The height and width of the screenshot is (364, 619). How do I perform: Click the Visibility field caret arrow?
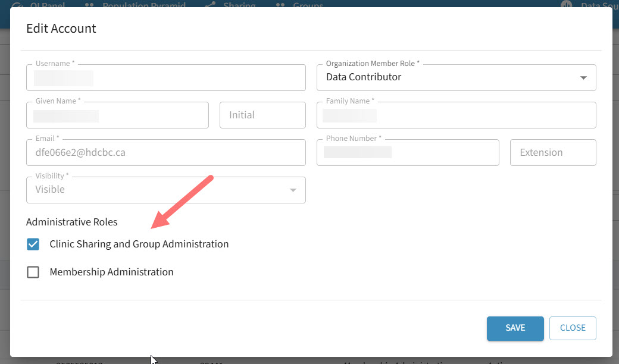coord(292,190)
